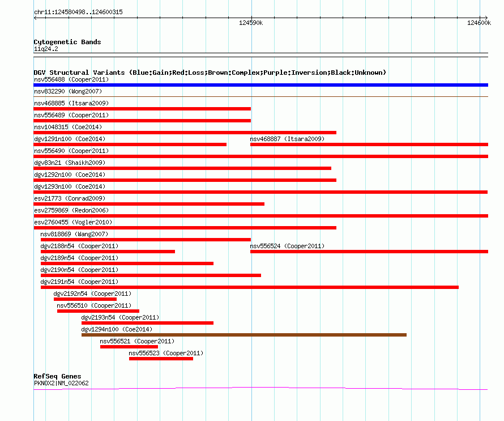
Task: Open the dgv1294n100 (Coe2014) label
Action: point(117,329)
